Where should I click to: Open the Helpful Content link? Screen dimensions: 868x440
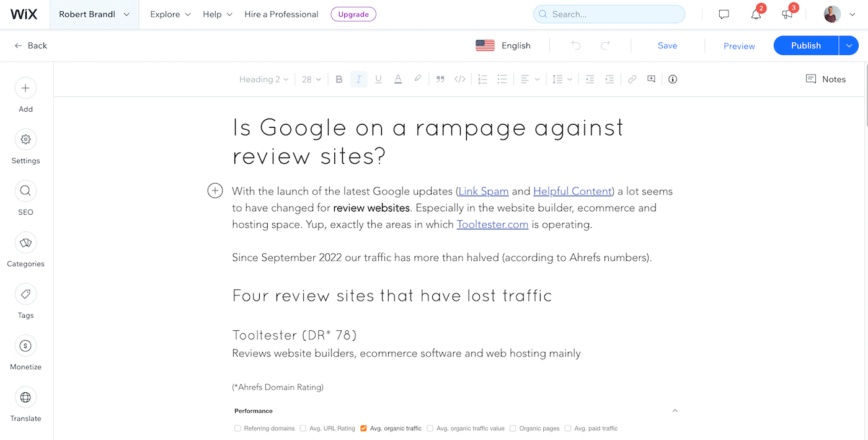pyautogui.click(x=573, y=191)
